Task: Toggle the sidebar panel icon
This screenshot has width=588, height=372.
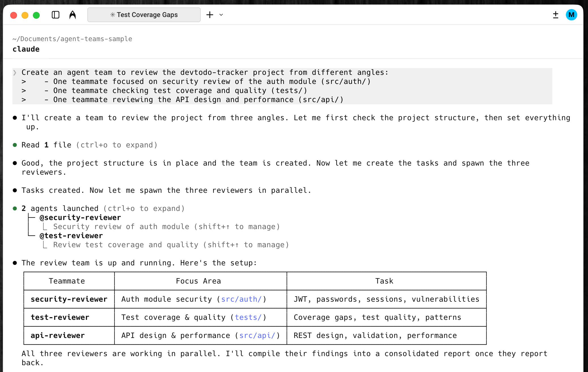Action: click(56, 15)
